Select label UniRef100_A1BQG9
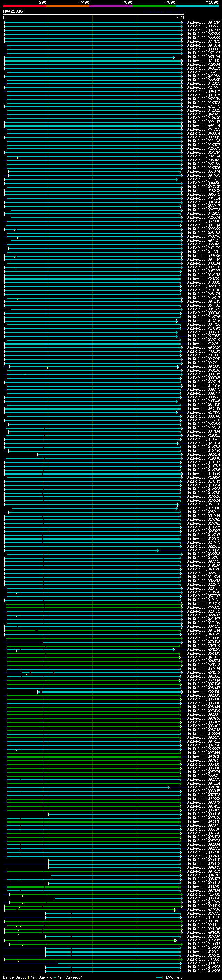222x980 pixels. pyautogui.click(x=203, y=550)
